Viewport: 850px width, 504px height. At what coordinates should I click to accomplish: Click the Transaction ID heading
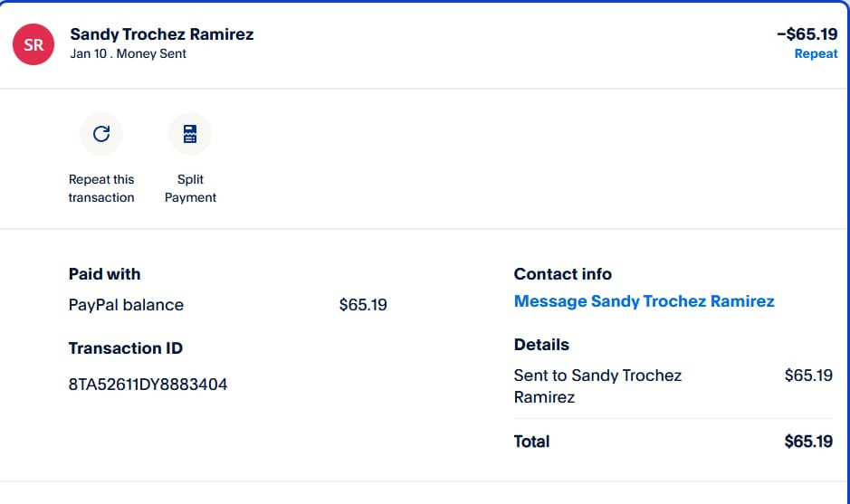(126, 348)
